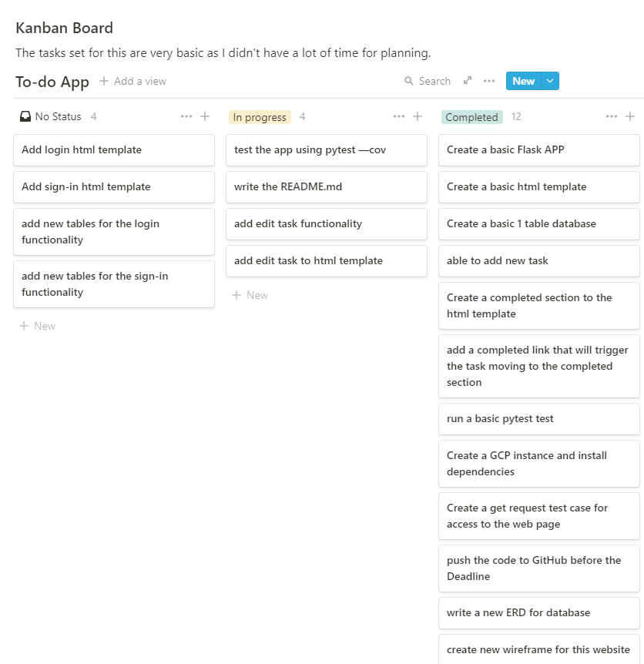The width and height of the screenshot is (644, 664).
Task: Click the In progress status label
Action: [259, 116]
